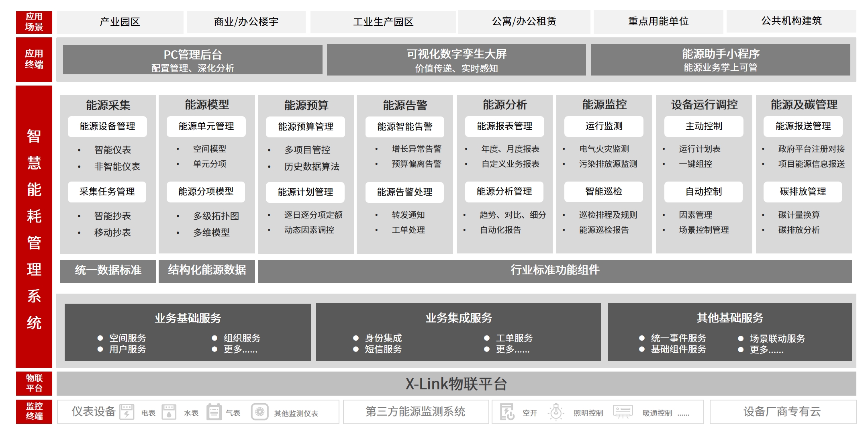Click the air conditioner icon beside 暖通控制

pyautogui.click(x=623, y=412)
